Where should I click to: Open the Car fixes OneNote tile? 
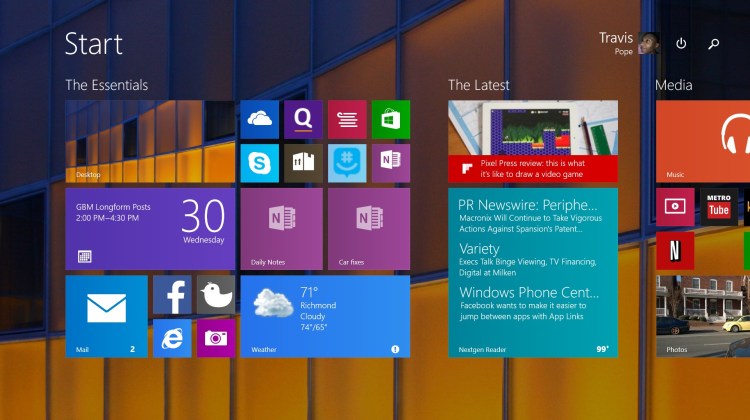tap(369, 229)
